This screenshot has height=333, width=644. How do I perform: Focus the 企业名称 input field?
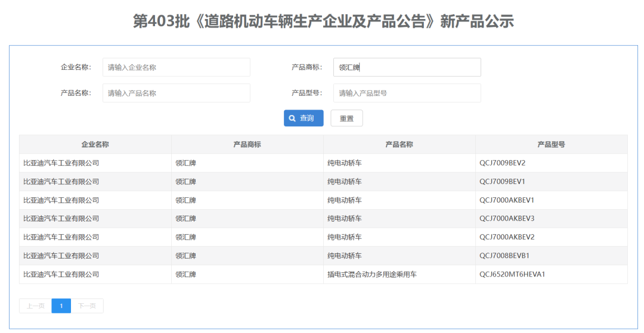(x=176, y=67)
